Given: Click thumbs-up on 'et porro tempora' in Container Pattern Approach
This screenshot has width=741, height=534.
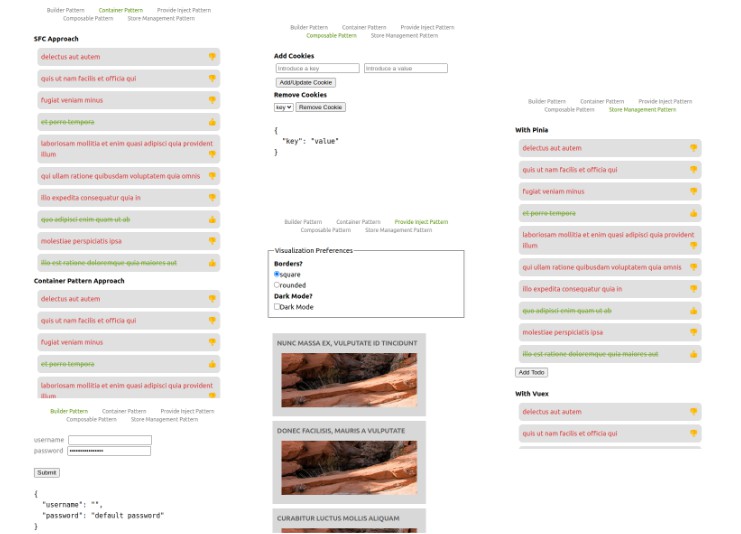Looking at the screenshot, I should (212, 364).
